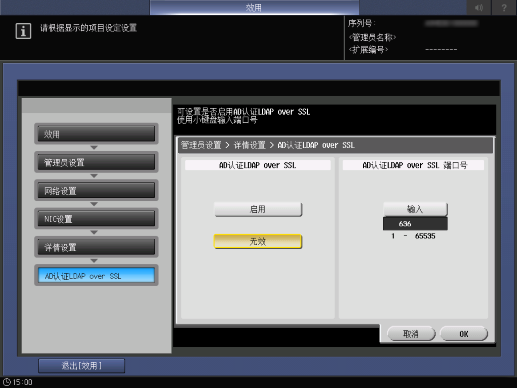Click the clock icon in status bar

7,382
